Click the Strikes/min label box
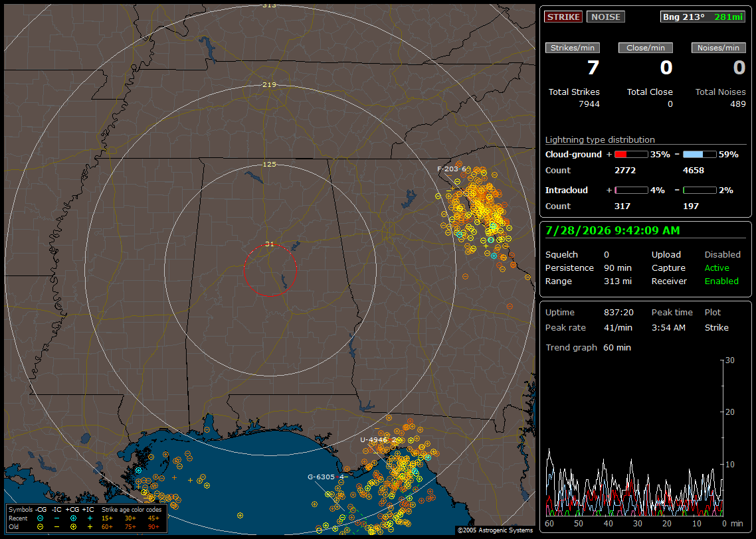 572,48
